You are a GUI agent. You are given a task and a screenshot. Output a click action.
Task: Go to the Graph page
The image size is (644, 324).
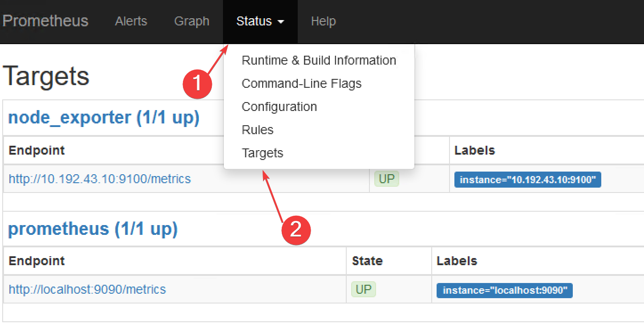click(x=191, y=21)
